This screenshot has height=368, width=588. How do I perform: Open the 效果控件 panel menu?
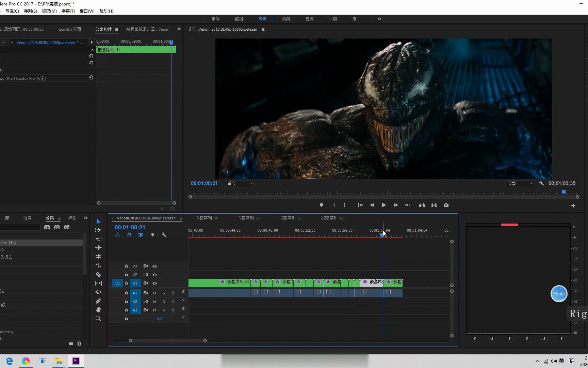[x=116, y=29]
